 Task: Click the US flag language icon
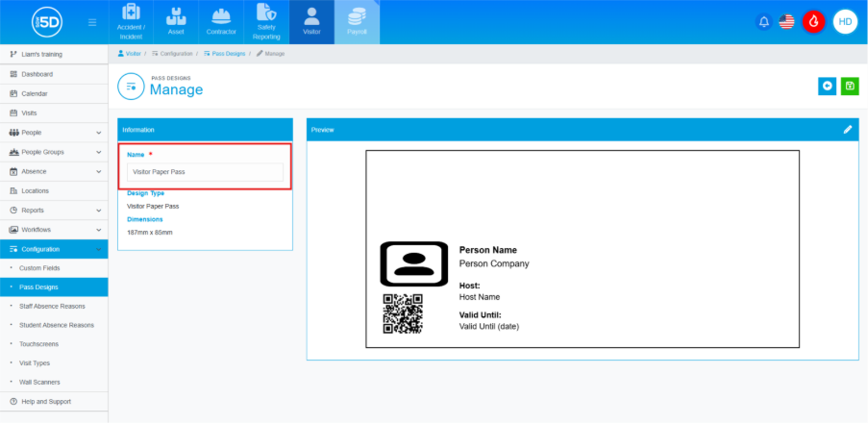786,22
